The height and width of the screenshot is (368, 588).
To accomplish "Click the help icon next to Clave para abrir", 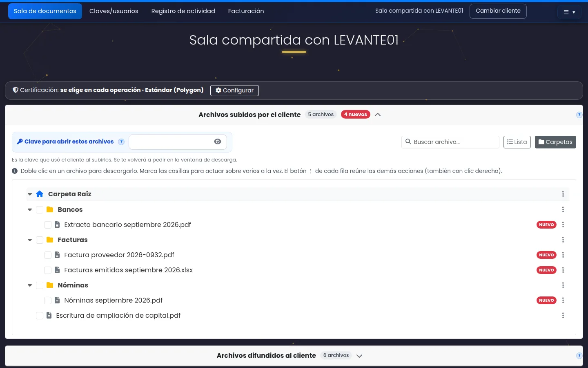I will (121, 141).
